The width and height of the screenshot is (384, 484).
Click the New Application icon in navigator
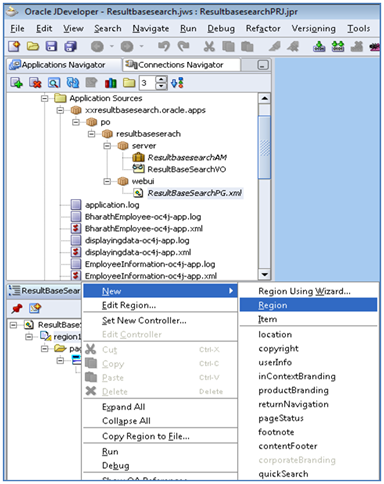click(16, 82)
